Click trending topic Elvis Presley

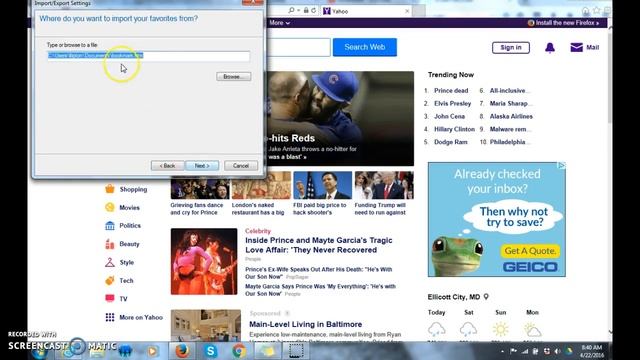pyautogui.click(x=452, y=104)
